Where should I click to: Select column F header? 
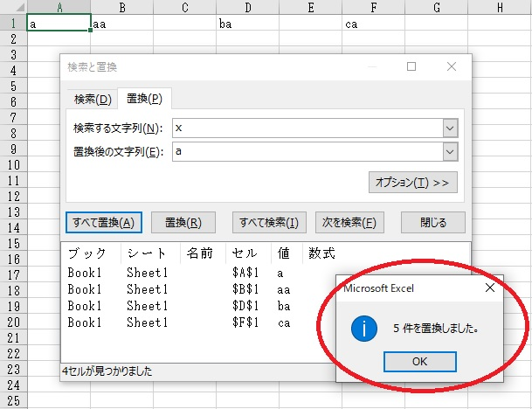tap(373, 7)
